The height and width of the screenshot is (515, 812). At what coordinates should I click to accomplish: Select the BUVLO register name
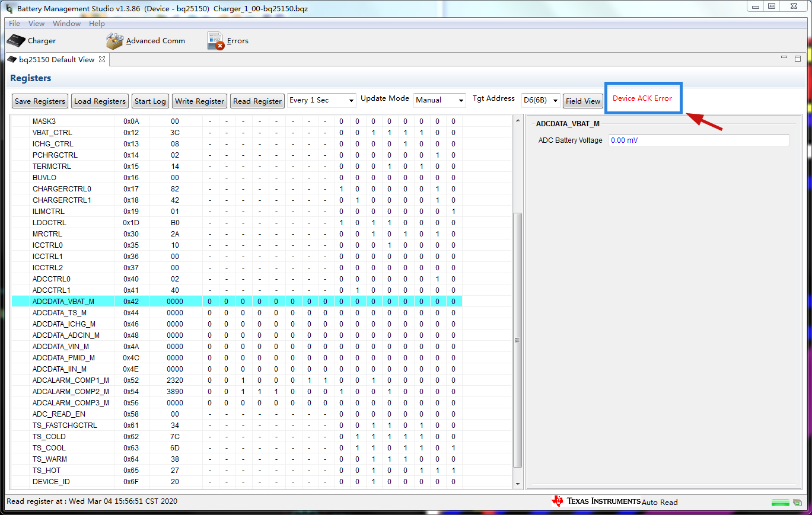point(44,177)
